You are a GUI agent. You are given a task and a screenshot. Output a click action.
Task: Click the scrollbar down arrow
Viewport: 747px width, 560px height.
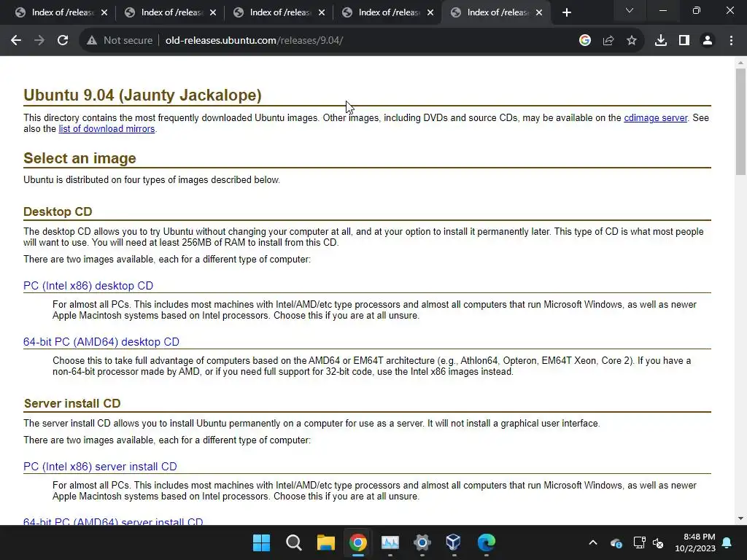[740, 518]
